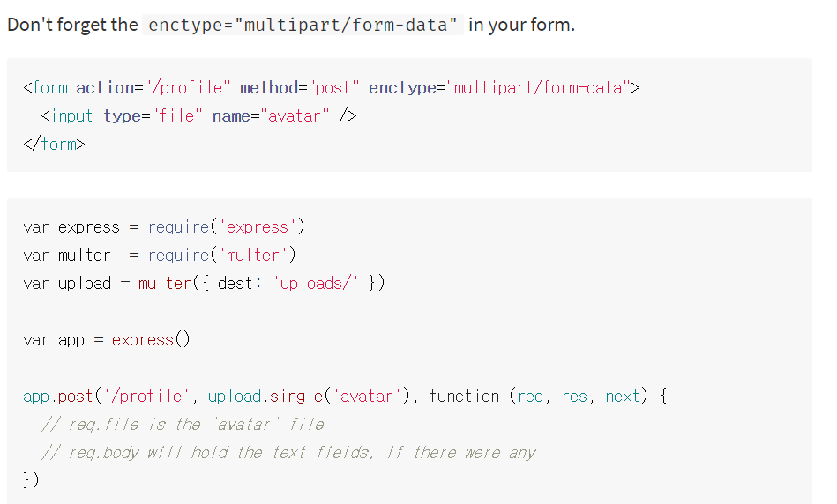Click the function keyword in callback
This screenshot has width=837, height=504.
464,396
